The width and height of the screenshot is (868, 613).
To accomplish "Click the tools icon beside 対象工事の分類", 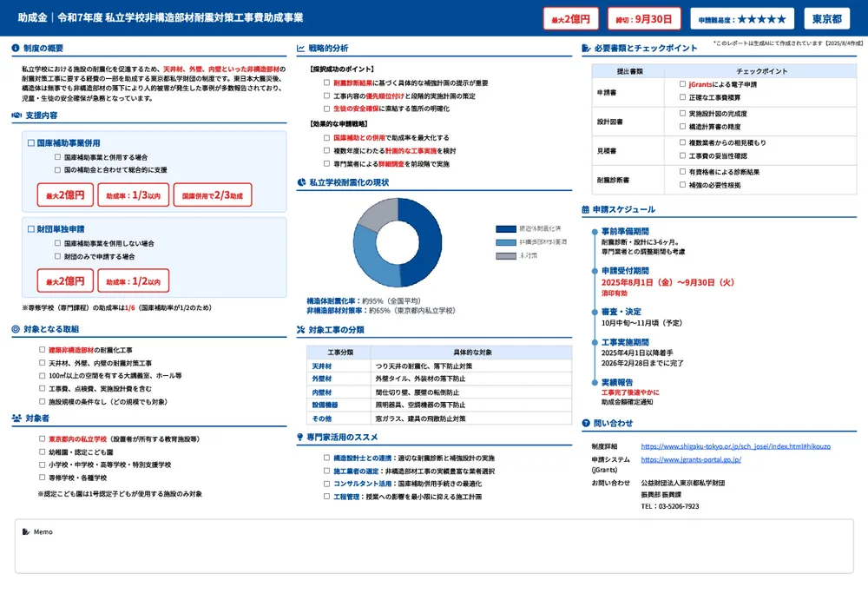I will click(x=300, y=329).
